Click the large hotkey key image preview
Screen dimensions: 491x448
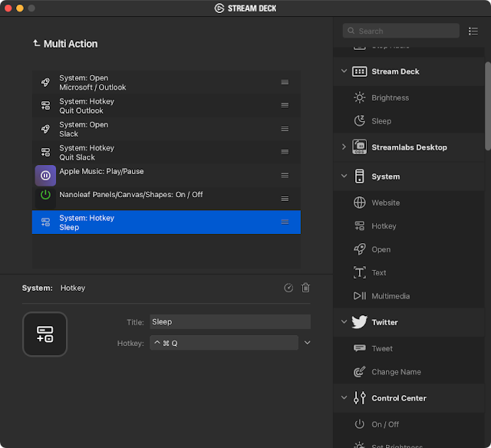point(45,334)
